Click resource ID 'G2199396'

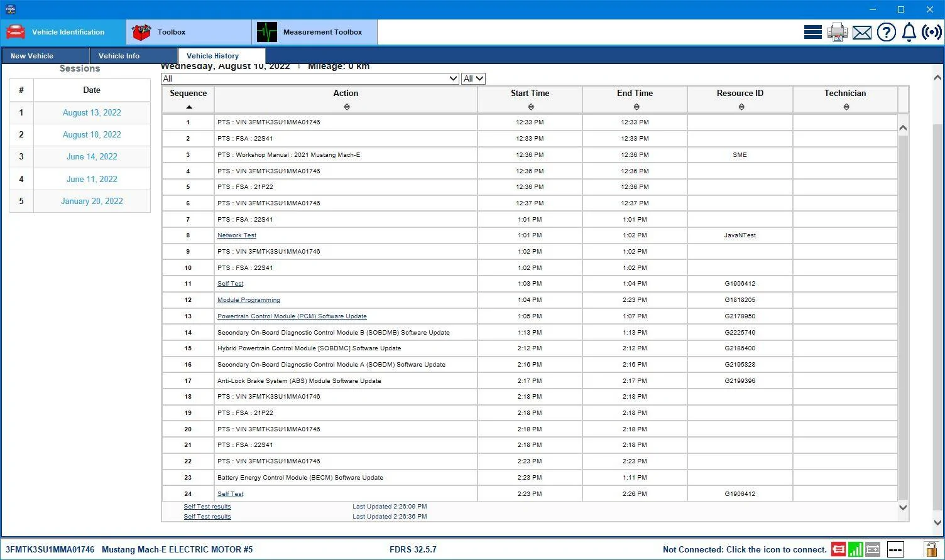coord(740,381)
